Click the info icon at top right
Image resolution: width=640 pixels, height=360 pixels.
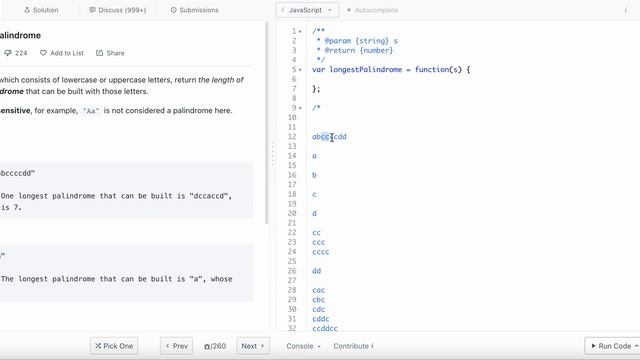tap(625, 10)
